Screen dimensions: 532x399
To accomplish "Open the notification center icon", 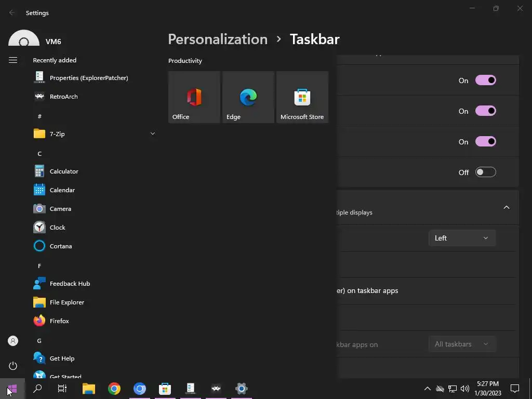I will point(515,389).
